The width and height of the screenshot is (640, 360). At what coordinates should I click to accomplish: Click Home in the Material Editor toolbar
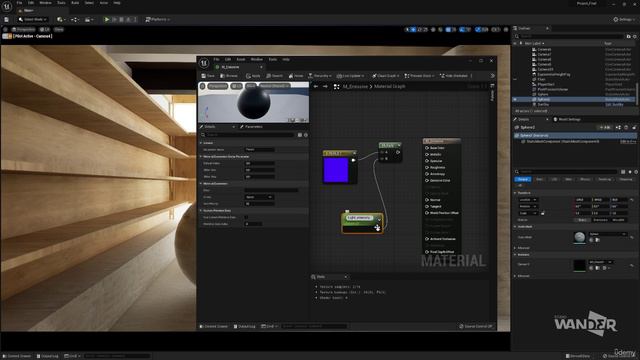point(296,76)
